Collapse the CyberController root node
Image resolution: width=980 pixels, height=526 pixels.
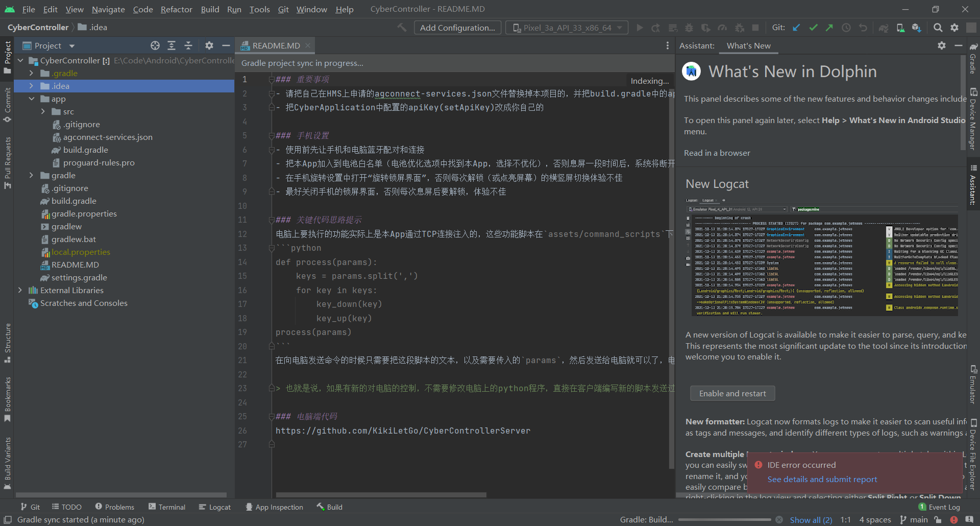coord(20,60)
